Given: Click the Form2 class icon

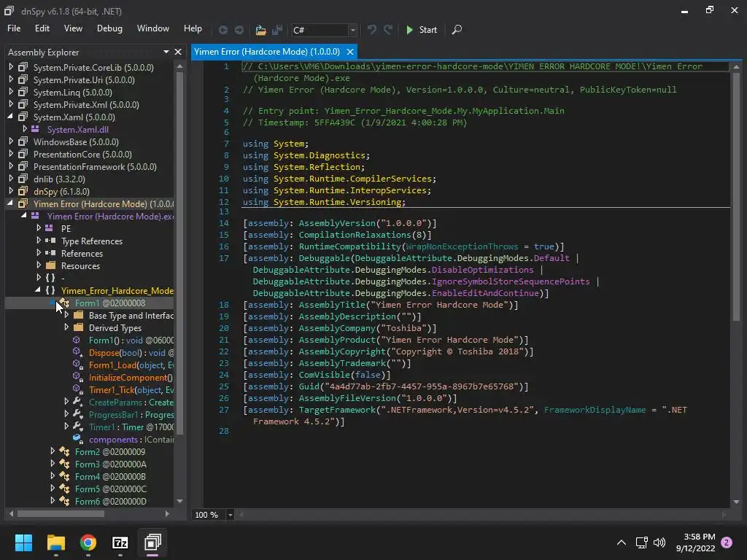Looking at the screenshot, I should pyautogui.click(x=64, y=452).
